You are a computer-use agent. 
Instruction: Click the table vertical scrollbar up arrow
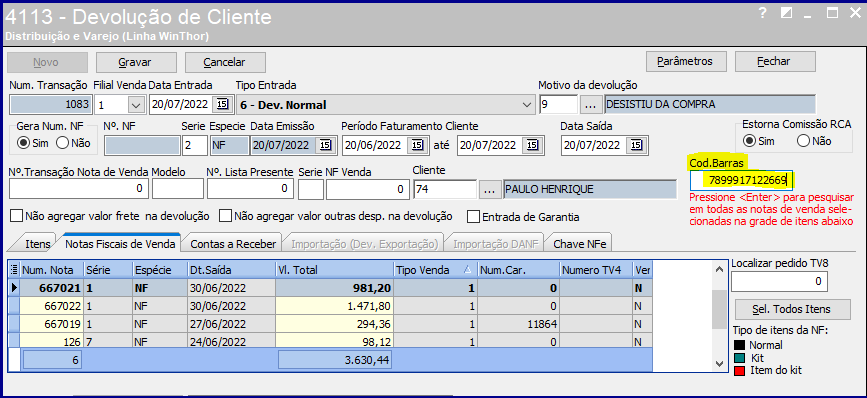tap(719, 270)
